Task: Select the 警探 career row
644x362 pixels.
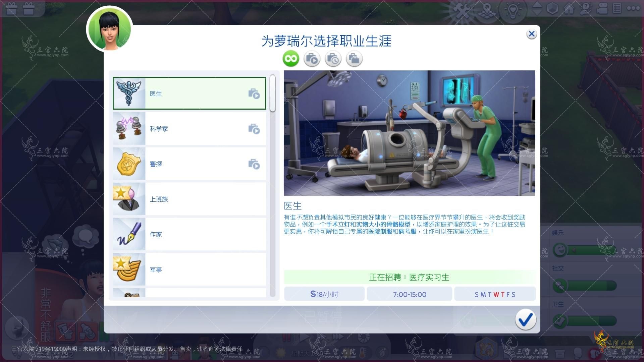Action: click(189, 164)
